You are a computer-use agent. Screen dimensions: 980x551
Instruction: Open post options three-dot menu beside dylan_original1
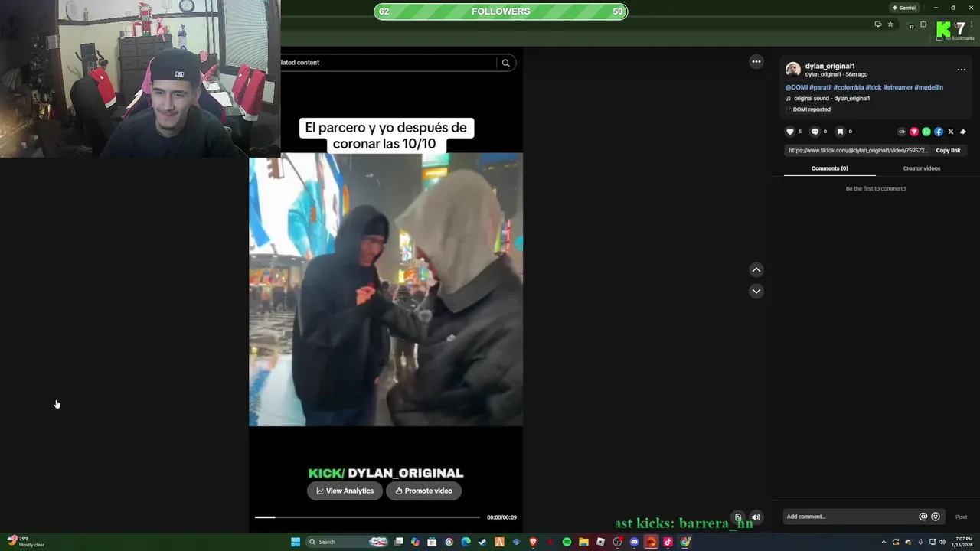click(962, 70)
